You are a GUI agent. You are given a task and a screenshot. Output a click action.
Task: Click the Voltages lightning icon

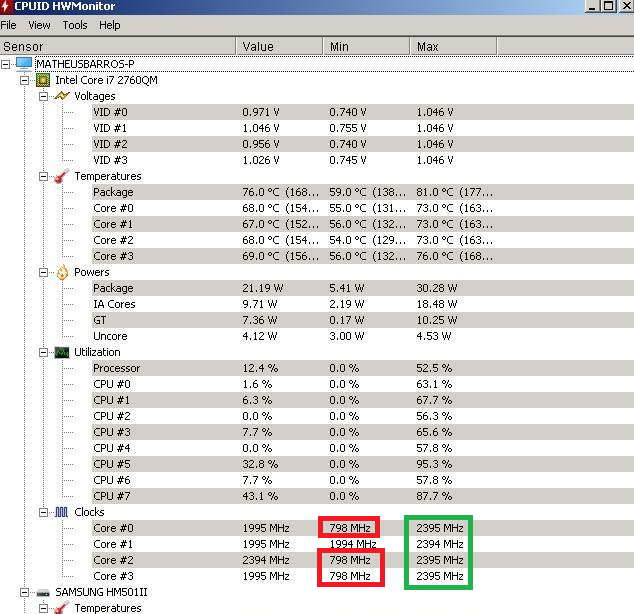coord(62,96)
